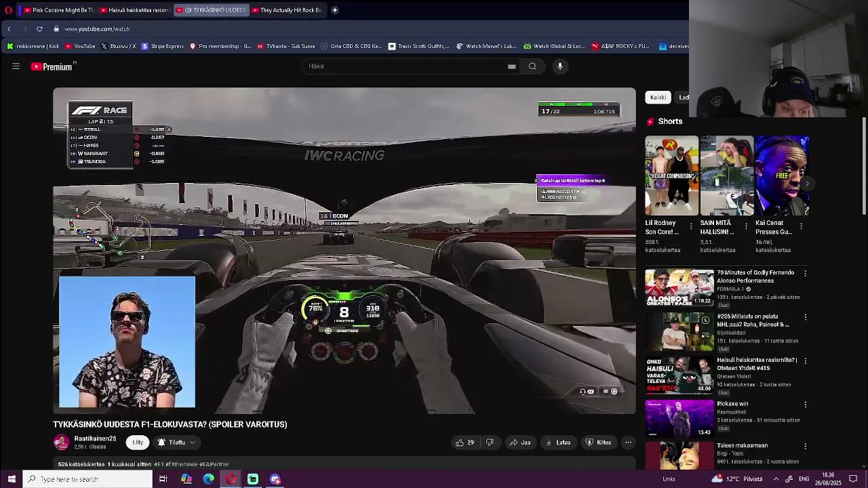Open options for Pickaxe win video
868x488 pixels.
(805, 405)
